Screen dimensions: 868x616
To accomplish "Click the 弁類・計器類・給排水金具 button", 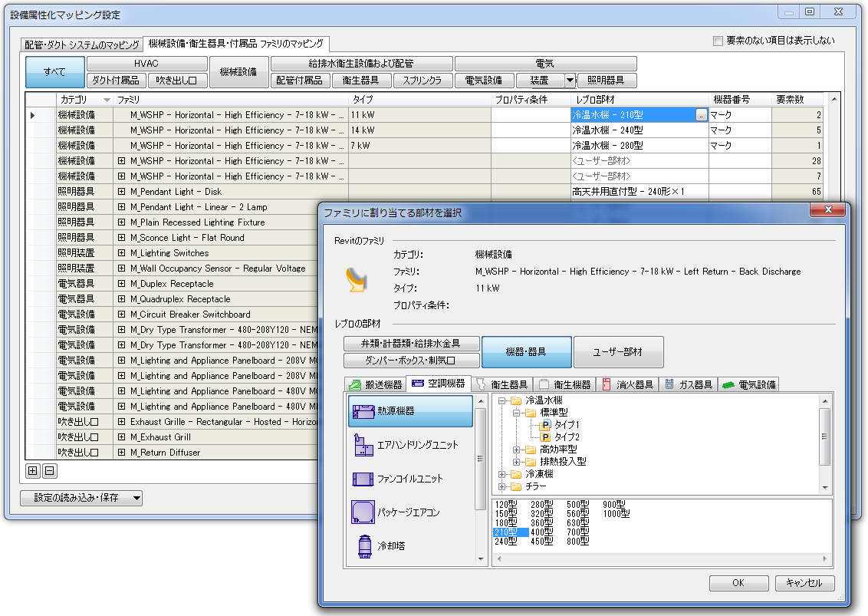I will (x=411, y=344).
